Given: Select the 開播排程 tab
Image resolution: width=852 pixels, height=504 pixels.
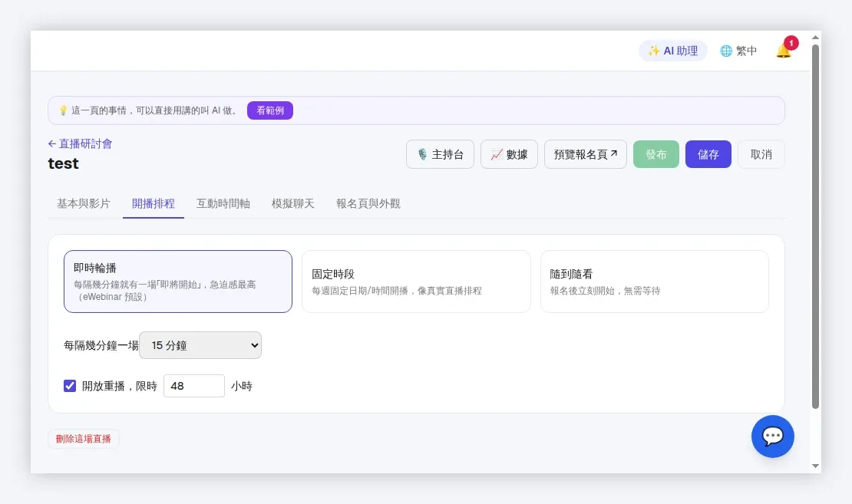Looking at the screenshot, I should (154, 203).
